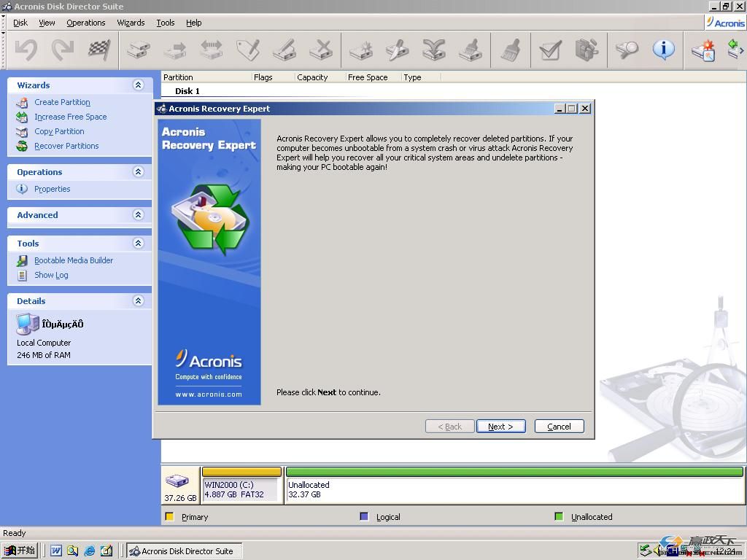Image resolution: width=747 pixels, height=560 pixels.
Task: Select the WIN2000 (C:) partition block
Action: 241,485
